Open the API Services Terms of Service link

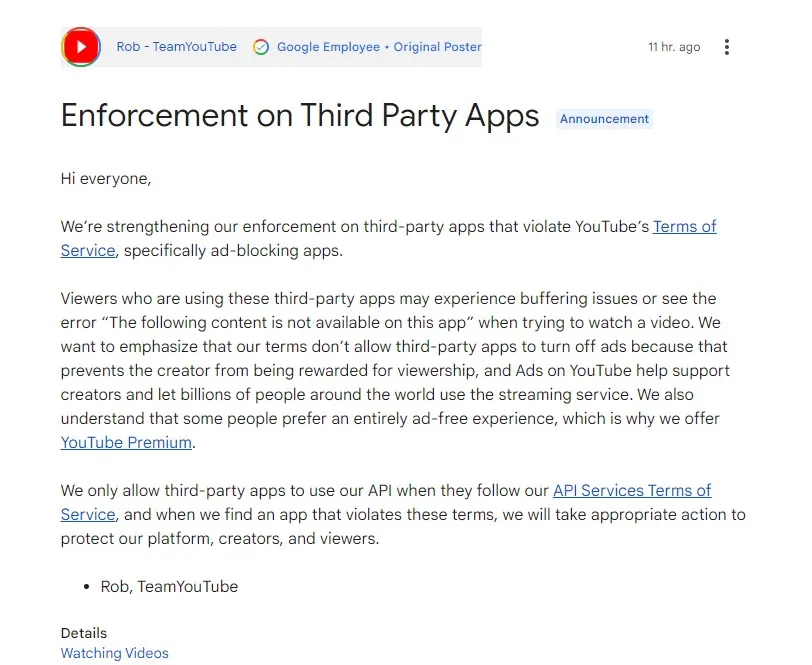coord(632,490)
